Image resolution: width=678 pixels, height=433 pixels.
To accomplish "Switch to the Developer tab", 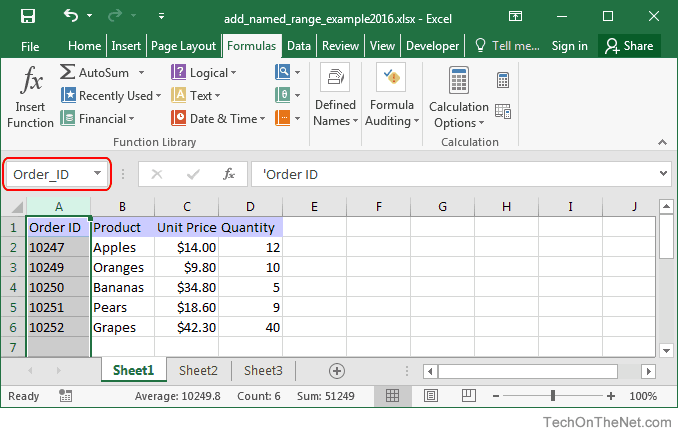I will point(432,46).
